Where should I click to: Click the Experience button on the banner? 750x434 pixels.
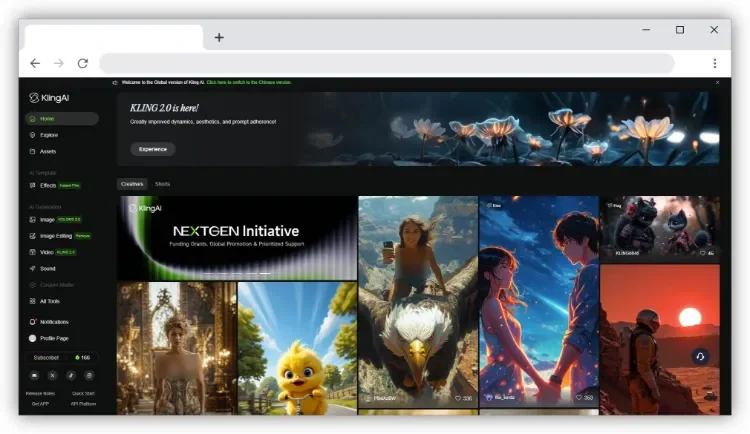[152, 149]
